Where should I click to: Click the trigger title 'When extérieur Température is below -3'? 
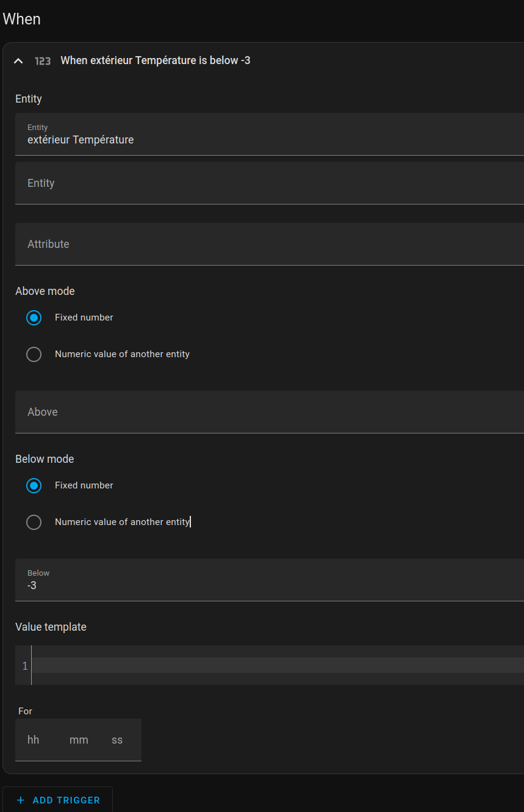[x=156, y=60]
